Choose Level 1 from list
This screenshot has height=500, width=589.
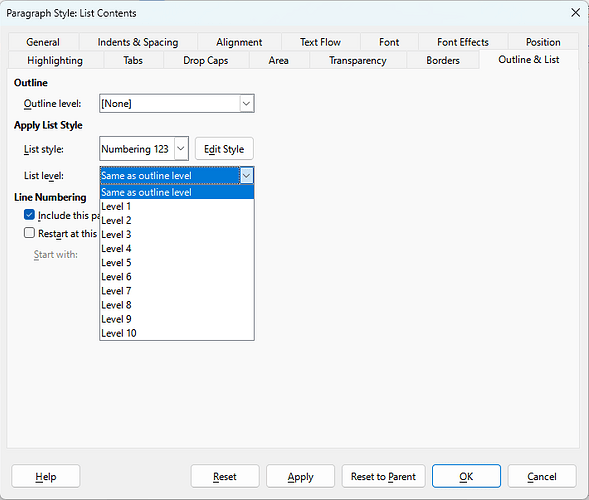[x=177, y=206]
